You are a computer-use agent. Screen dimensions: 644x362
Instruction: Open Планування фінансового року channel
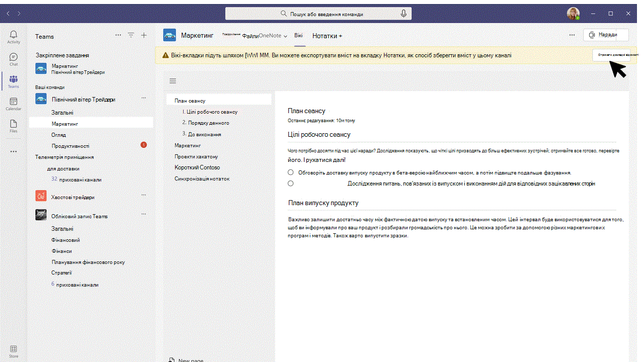coord(88,262)
